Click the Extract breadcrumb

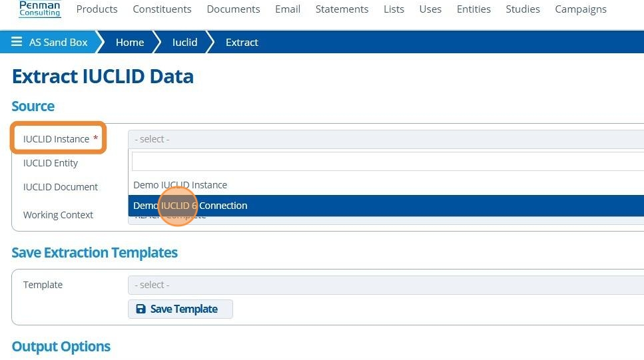point(242,43)
